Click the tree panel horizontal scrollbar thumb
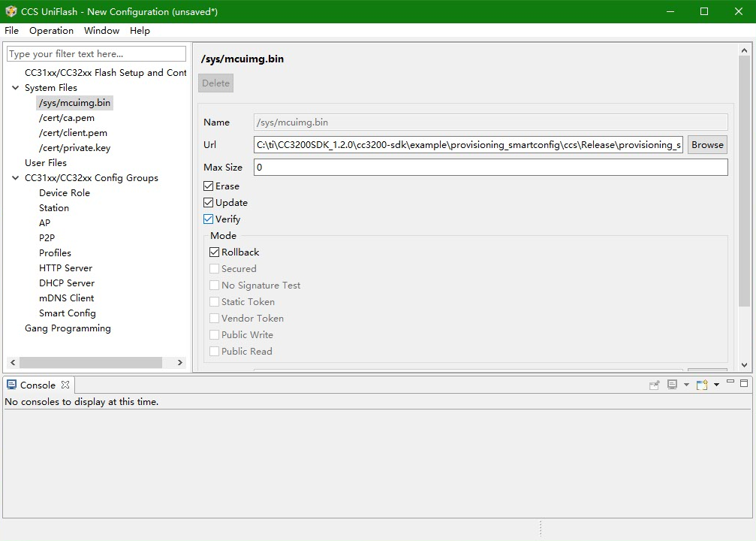 [x=91, y=362]
